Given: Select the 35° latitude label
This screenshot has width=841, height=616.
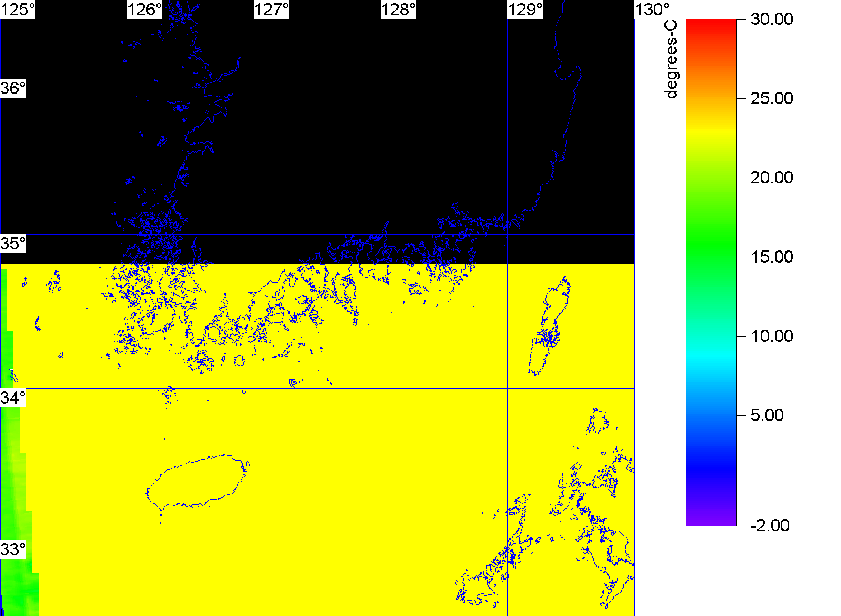Looking at the screenshot, I should [13, 244].
